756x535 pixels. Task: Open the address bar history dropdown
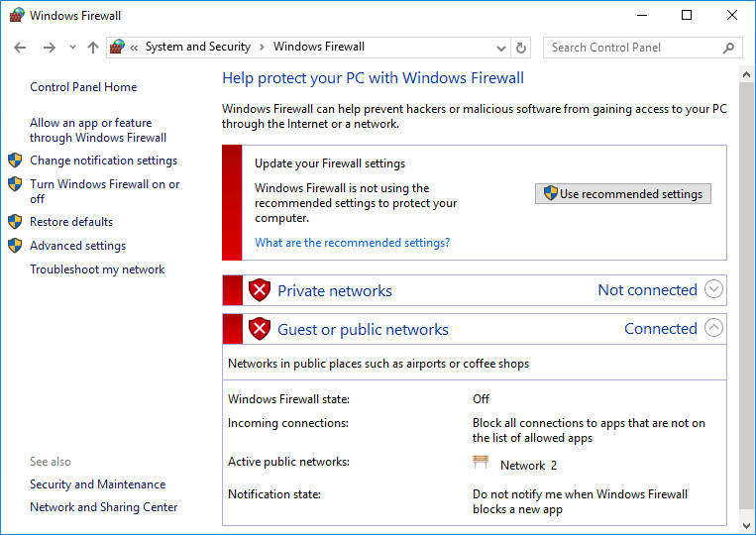501,48
